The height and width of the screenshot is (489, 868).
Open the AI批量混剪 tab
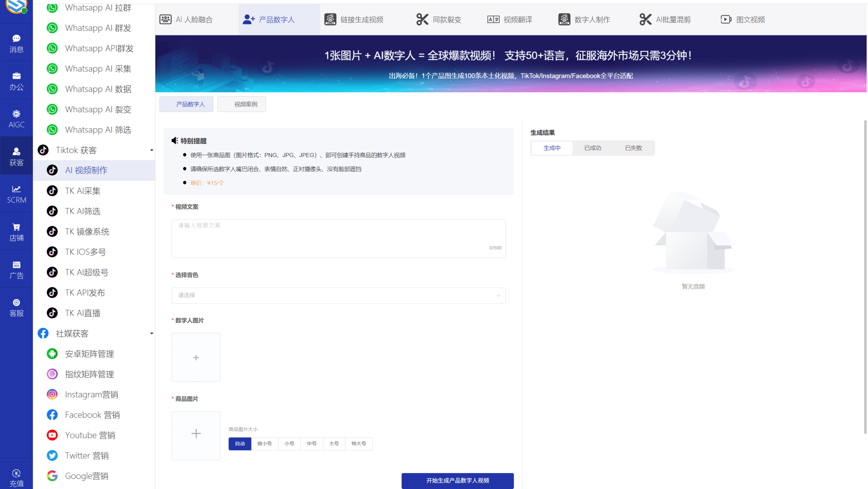tap(665, 19)
